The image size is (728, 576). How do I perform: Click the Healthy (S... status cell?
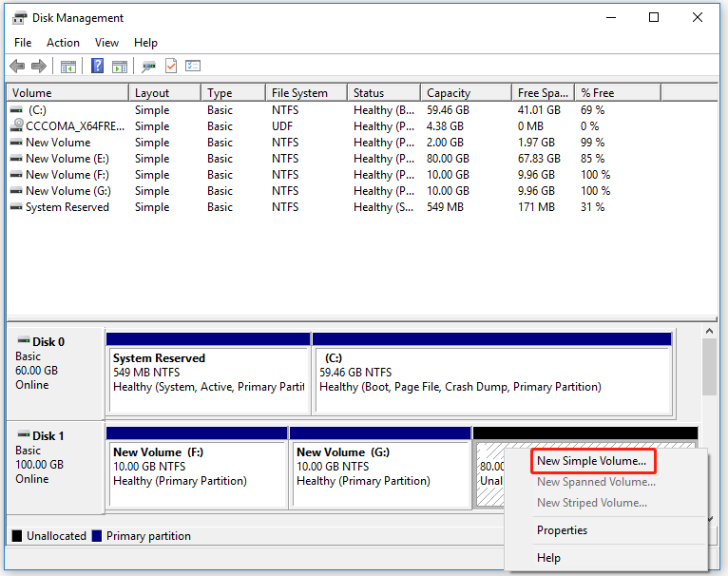coord(384,207)
